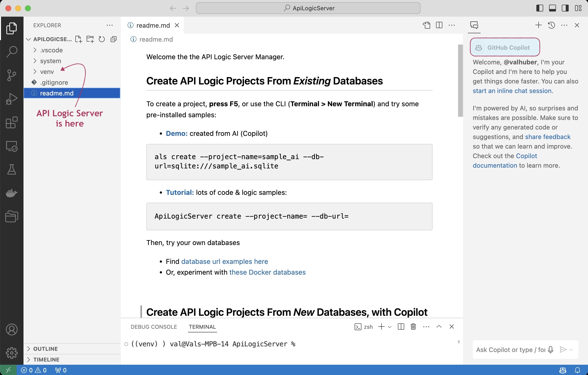
Task: Open the Testing flask view
Action: click(12, 169)
